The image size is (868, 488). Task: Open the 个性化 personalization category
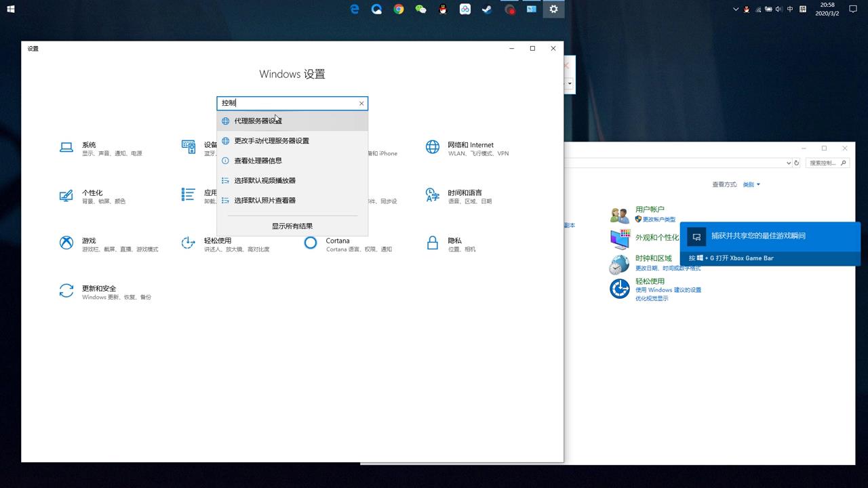tap(92, 197)
